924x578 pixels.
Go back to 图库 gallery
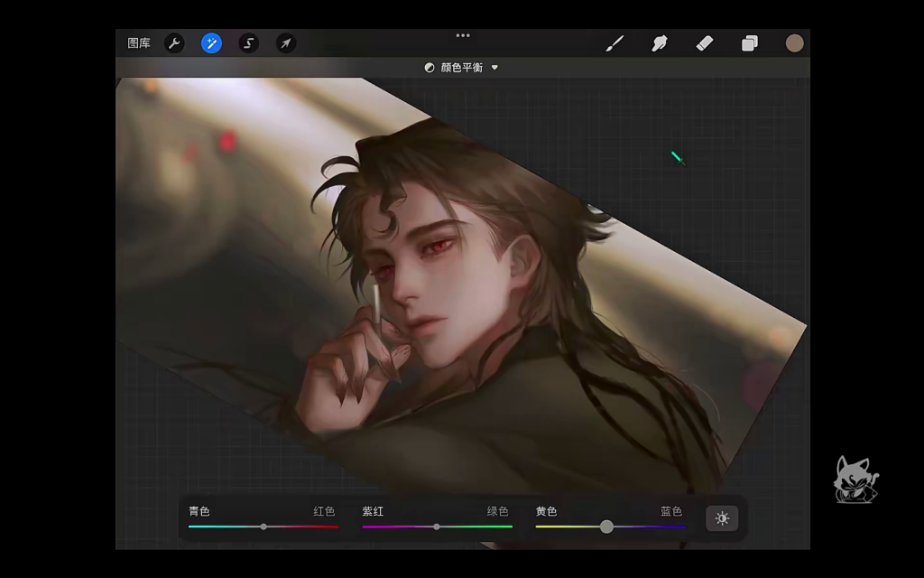click(139, 43)
